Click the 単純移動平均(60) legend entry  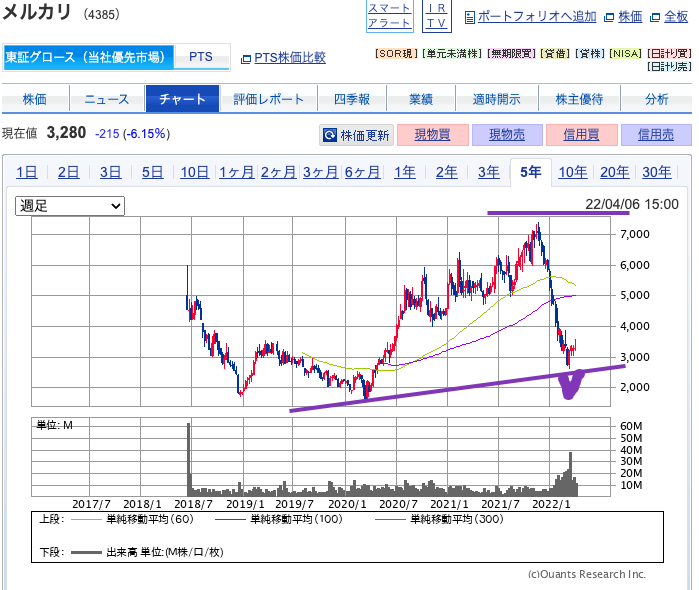click(x=132, y=520)
